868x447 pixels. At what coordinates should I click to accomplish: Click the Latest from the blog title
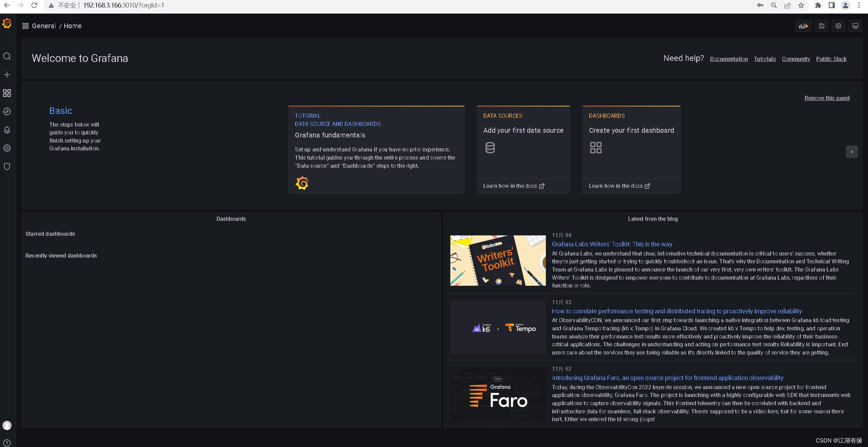pos(653,219)
